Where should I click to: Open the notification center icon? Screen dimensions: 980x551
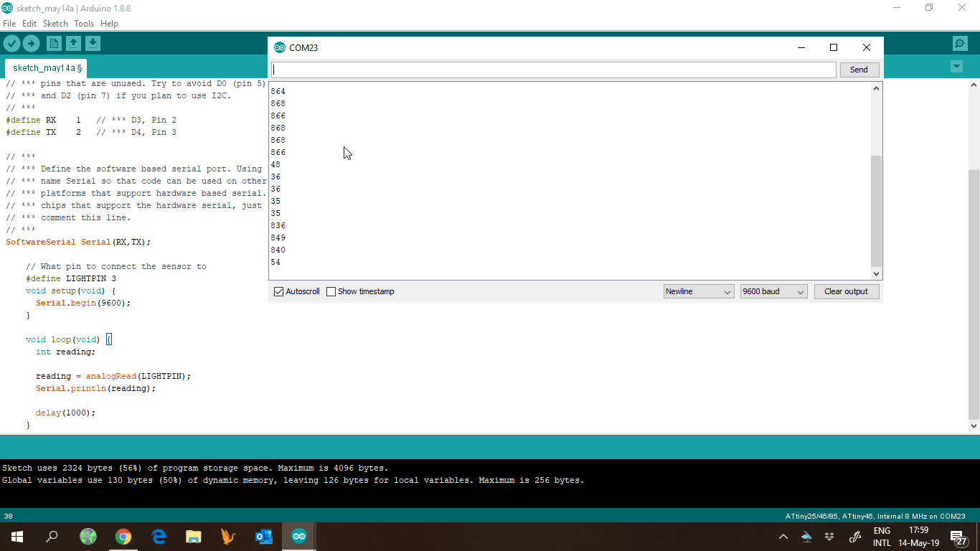(958, 537)
